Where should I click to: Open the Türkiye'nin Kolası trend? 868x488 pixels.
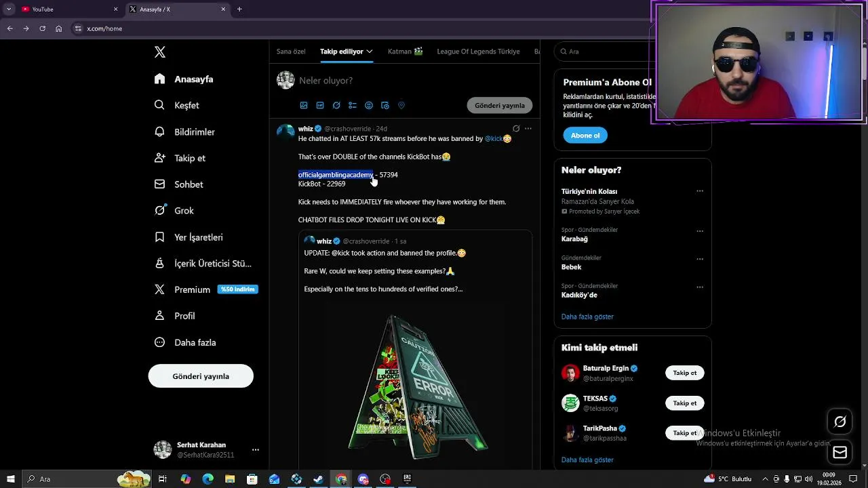[589, 192]
